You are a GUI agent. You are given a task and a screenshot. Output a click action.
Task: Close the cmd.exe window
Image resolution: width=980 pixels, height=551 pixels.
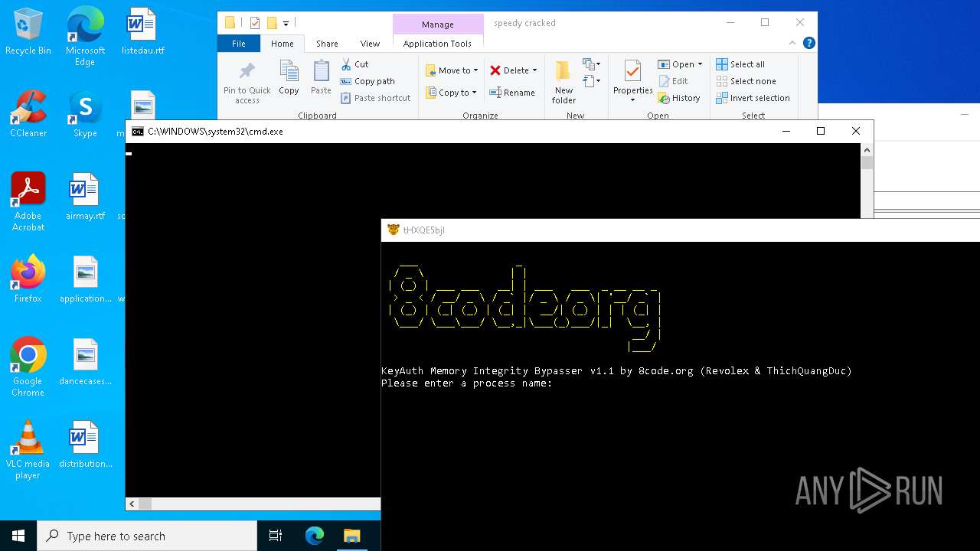point(856,131)
